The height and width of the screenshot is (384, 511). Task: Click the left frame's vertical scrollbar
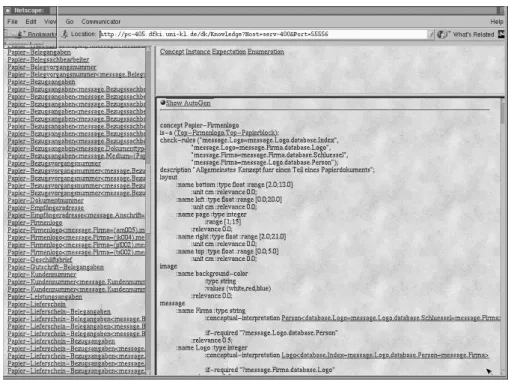148,211
